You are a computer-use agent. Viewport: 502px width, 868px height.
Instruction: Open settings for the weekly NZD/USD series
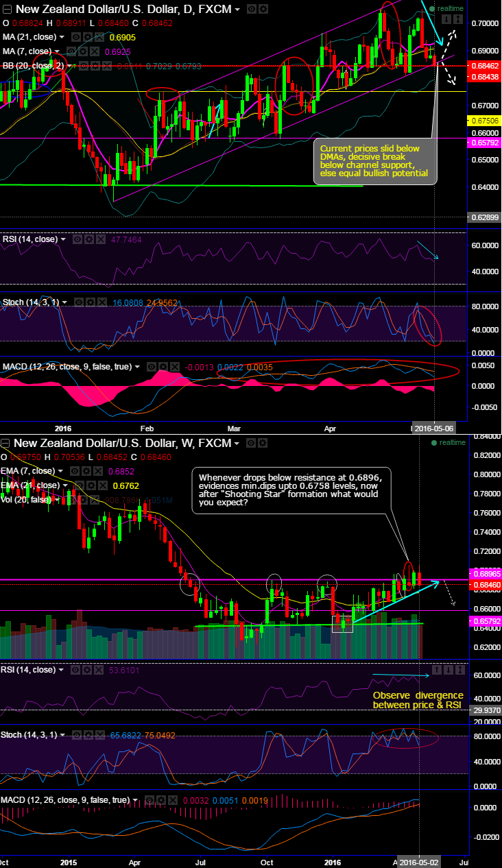[x=263, y=444]
